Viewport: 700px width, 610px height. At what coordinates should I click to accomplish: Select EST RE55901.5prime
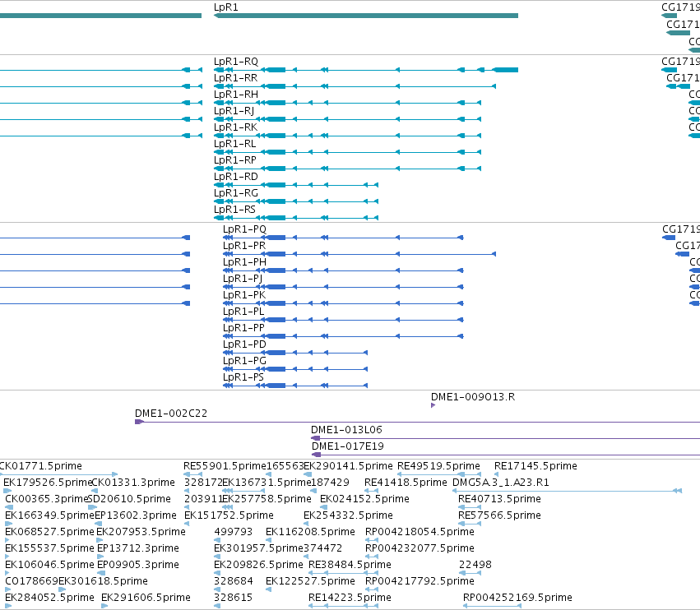[225, 466]
